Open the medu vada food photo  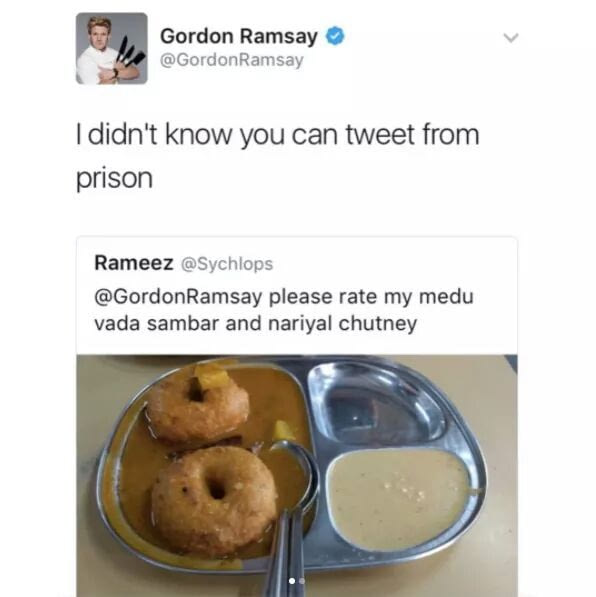tap(297, 476)
